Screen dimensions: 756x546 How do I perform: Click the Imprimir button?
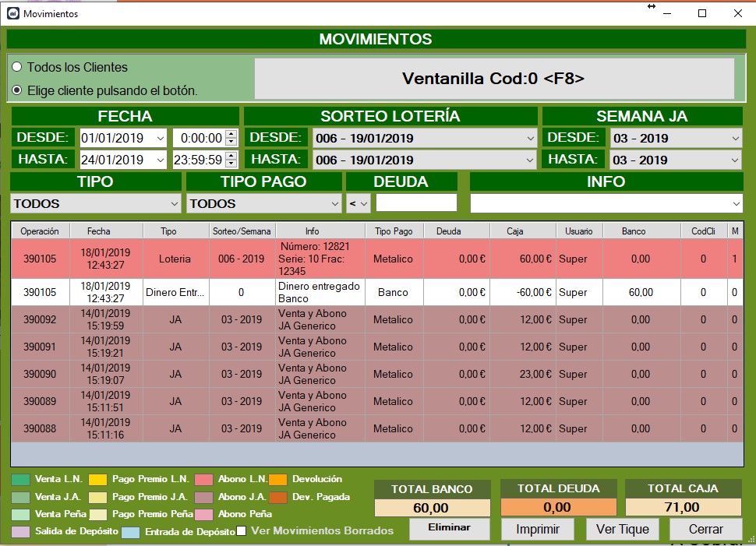538,529
